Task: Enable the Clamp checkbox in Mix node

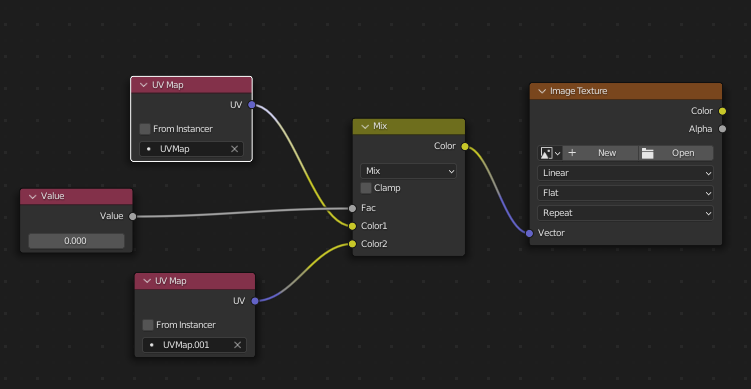Action: [366, 188]
